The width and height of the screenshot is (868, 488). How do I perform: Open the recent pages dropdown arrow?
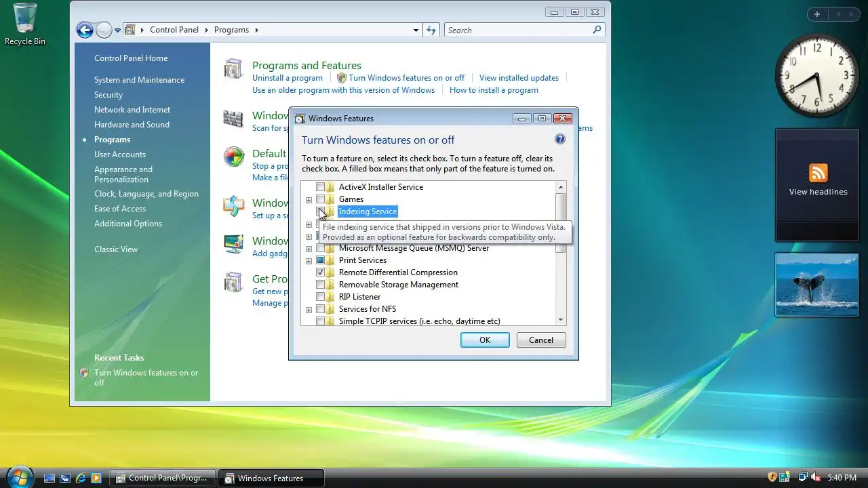point(117,30)
